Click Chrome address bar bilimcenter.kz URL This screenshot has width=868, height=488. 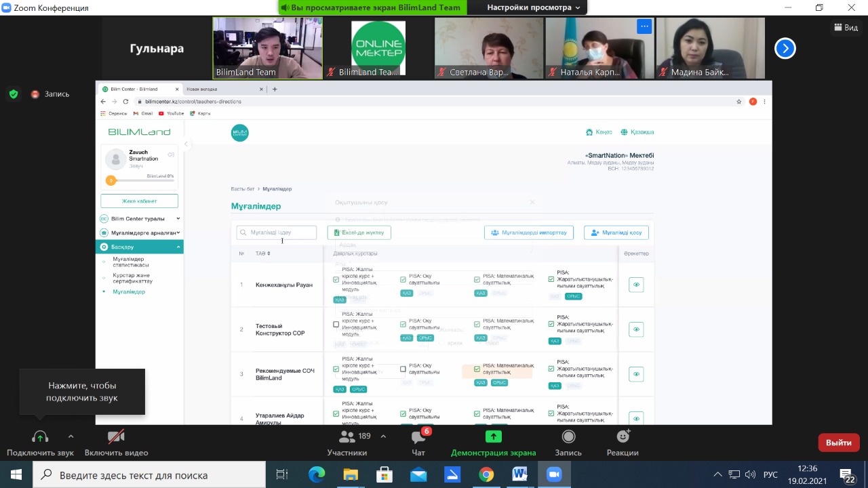(193, 102)
